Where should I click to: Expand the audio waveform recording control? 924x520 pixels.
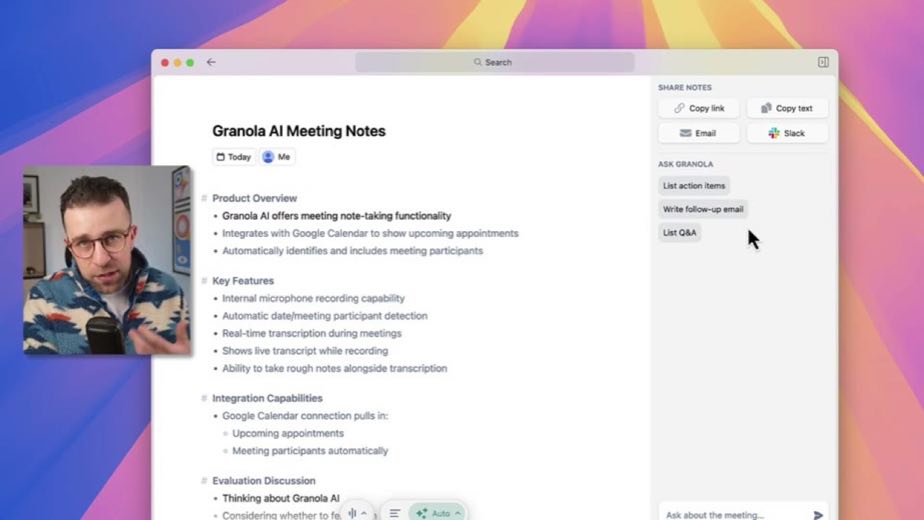click(x=358, y=513)
